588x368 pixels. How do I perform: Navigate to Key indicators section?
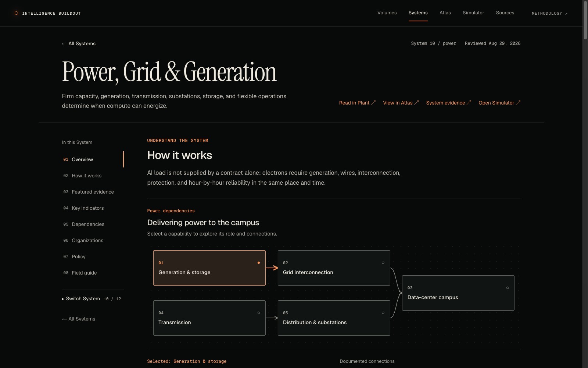tap(93, 208)
